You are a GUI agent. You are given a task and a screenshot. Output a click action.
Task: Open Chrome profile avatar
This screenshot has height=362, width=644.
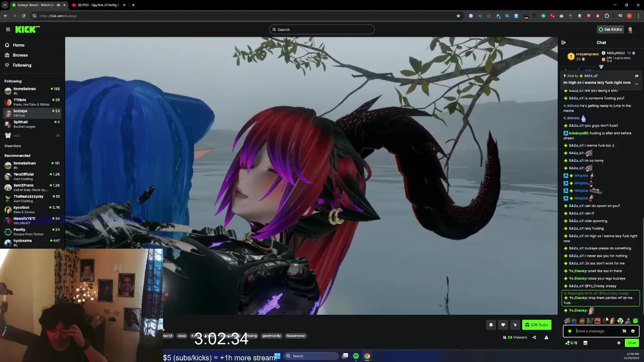tap(629, 16)
